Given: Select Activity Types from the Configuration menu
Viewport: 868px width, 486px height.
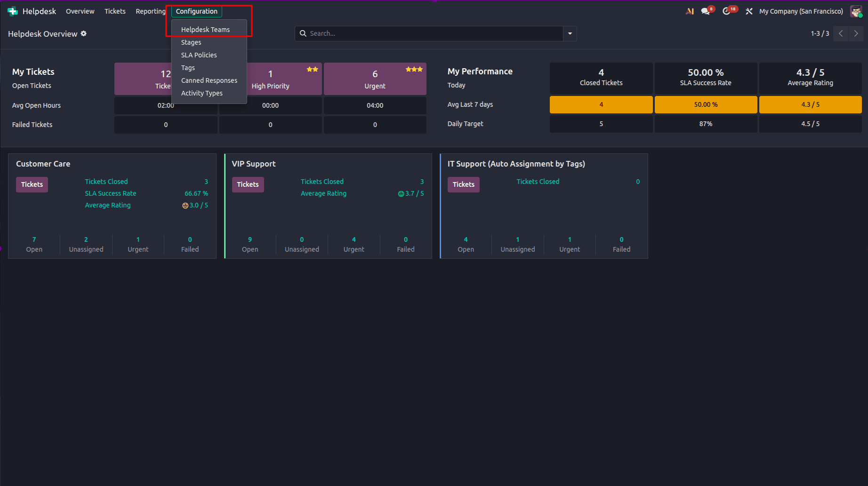Looking at the screenshot, I should (x=209, y=93).
